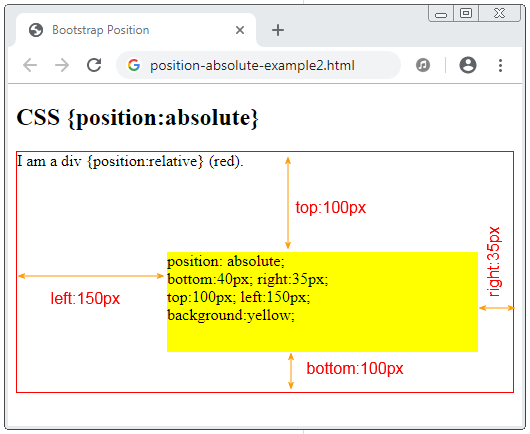Click the forward navigation arrow
Viewport: 530px width, 434px height.
62,65
